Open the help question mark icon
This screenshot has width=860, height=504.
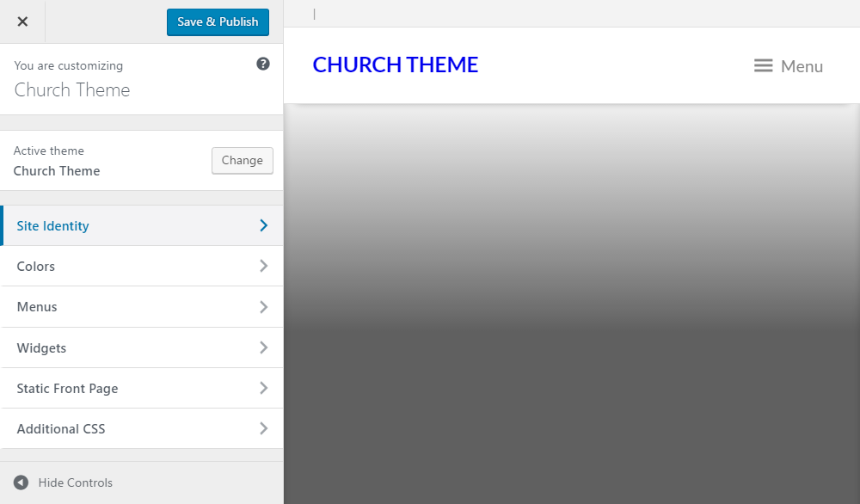(263, 65)
